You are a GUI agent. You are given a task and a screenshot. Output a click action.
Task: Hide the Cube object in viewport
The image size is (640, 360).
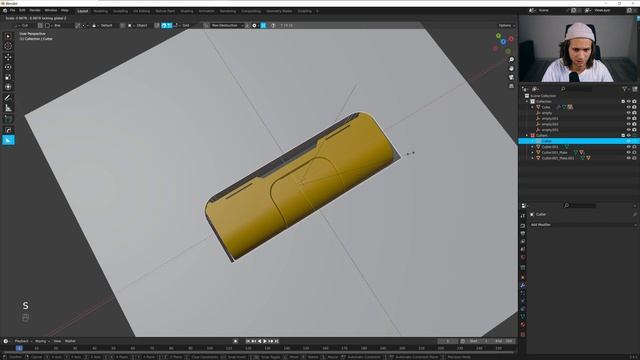click(629, 107)
